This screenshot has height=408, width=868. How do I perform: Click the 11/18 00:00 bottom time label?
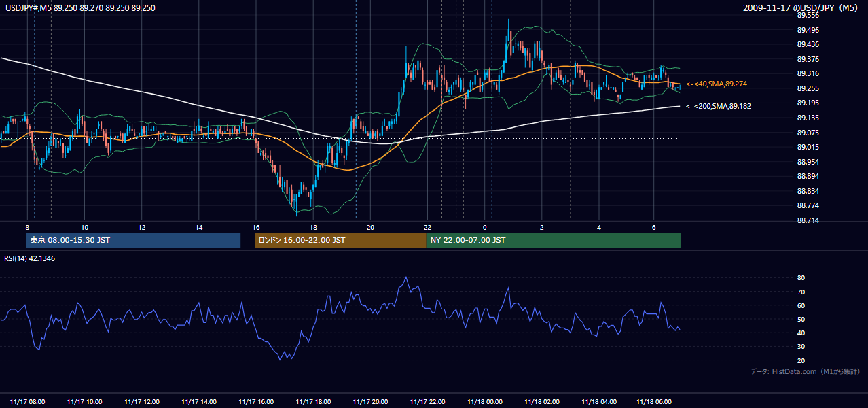(485, 401)
